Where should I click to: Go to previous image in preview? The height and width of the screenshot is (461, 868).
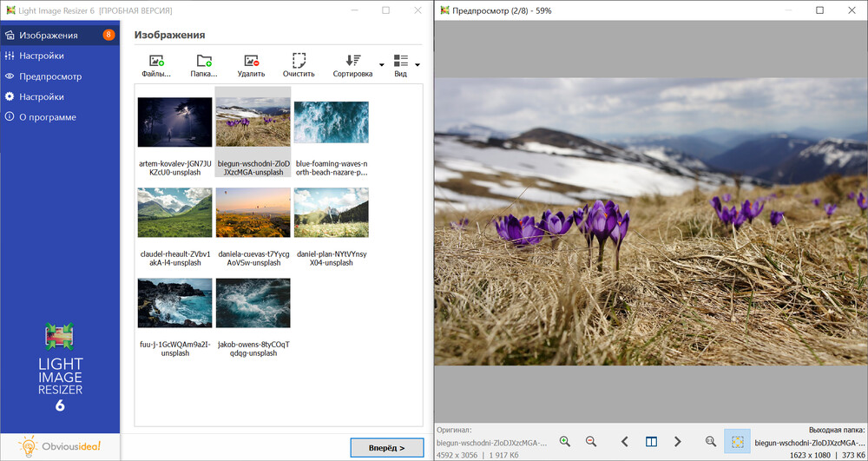(624, 441)
